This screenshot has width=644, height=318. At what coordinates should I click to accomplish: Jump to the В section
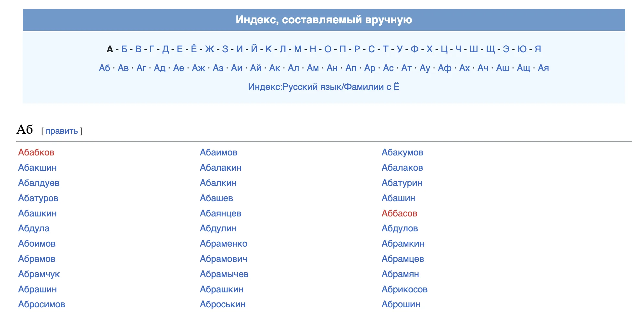coord(138,49)
